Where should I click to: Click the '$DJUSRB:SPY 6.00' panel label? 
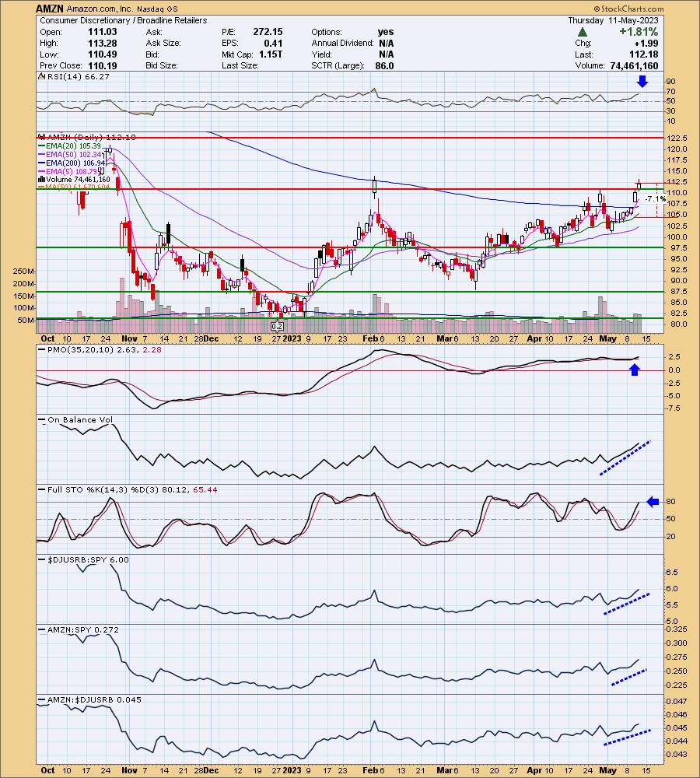(89, 559)
